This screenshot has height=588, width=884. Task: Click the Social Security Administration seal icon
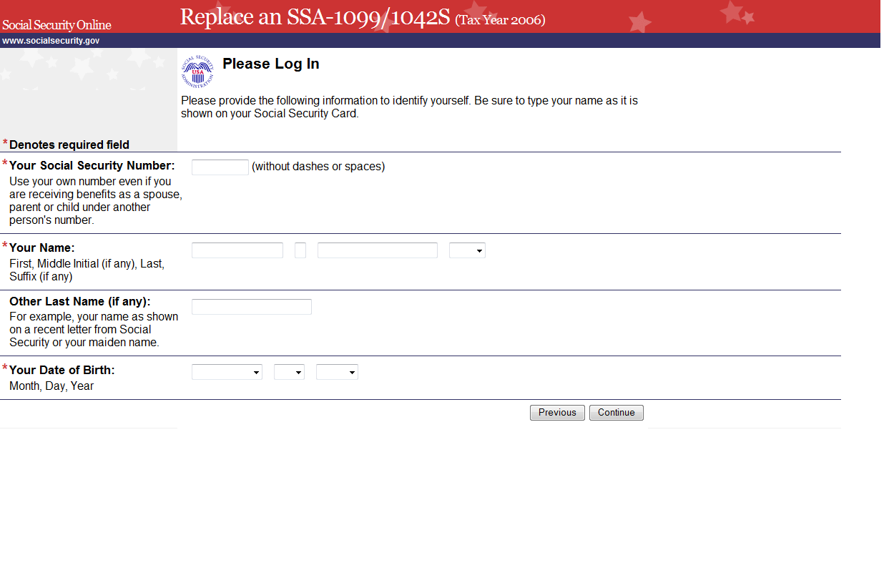[x=197, y=71]
